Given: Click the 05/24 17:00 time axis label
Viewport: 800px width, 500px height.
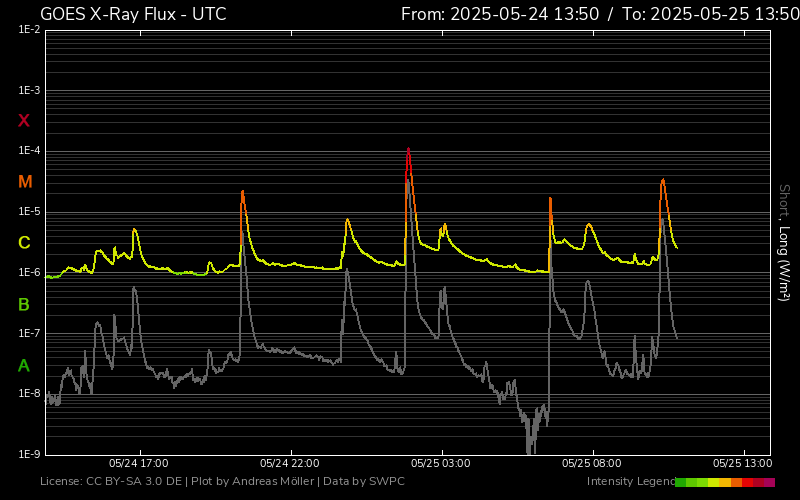Looking at the screenshot, I should (x=138, y=464).
